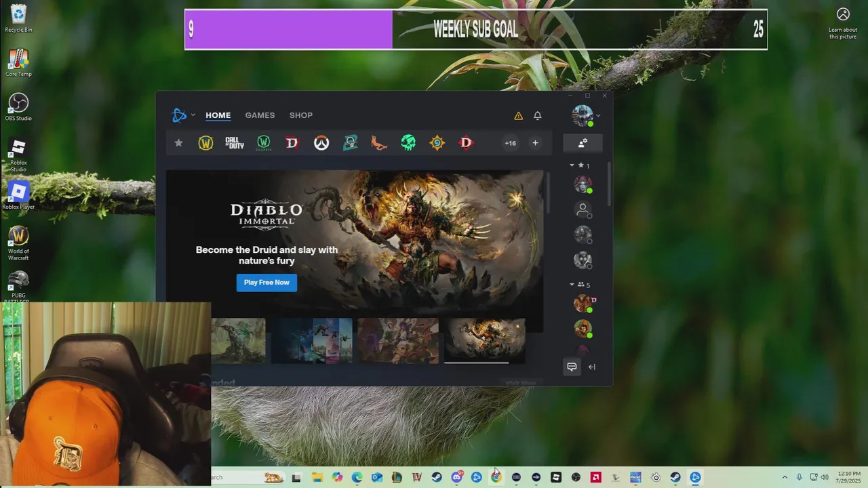Click the main content vertical scrollbar
The image size is (868, 488).
[x=548, y=193]
